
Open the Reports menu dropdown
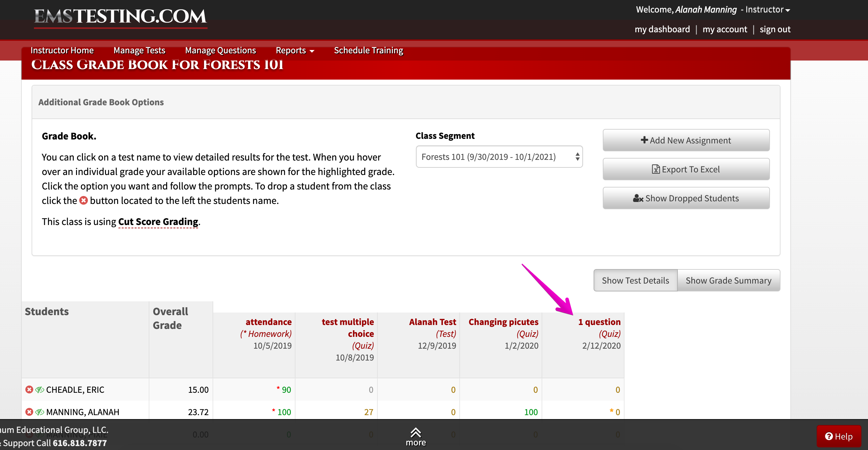pos(295,50)
